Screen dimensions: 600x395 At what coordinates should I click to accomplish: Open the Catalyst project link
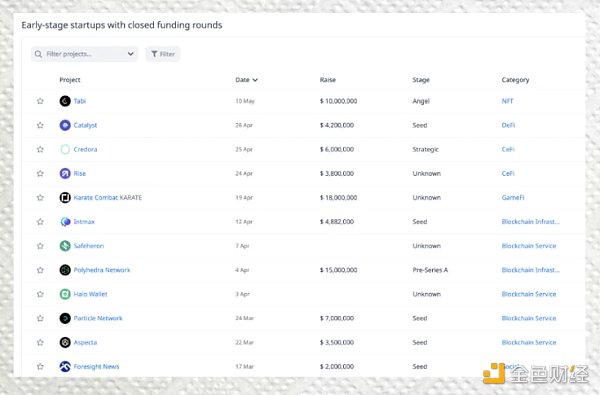(85, 125)
